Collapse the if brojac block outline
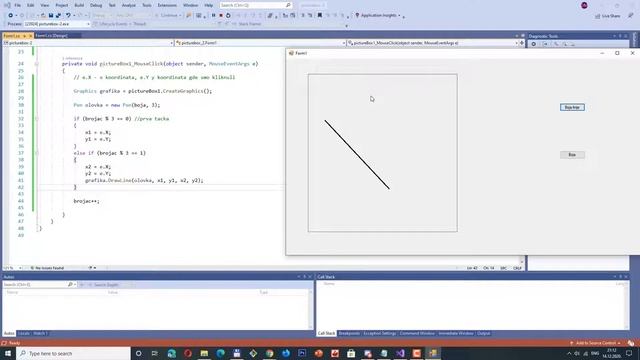 pos(36,119)
